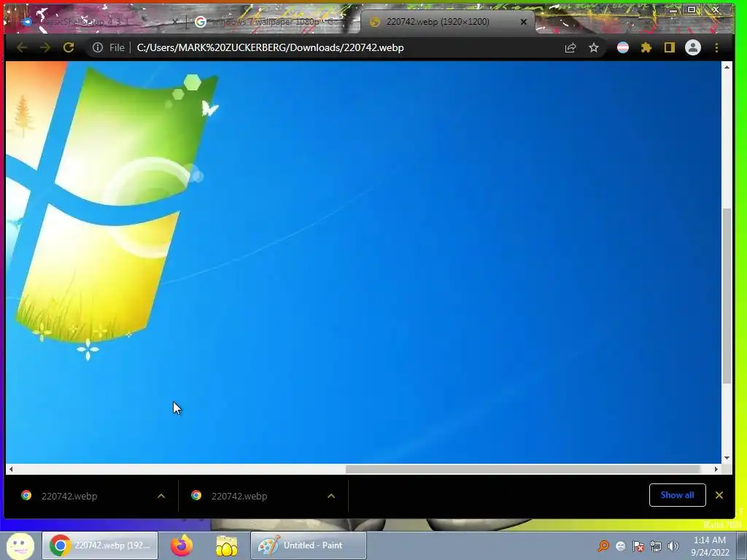Screen dimensions: 747x560
Task: Open the Start menu smiley button
Action: 20,545
